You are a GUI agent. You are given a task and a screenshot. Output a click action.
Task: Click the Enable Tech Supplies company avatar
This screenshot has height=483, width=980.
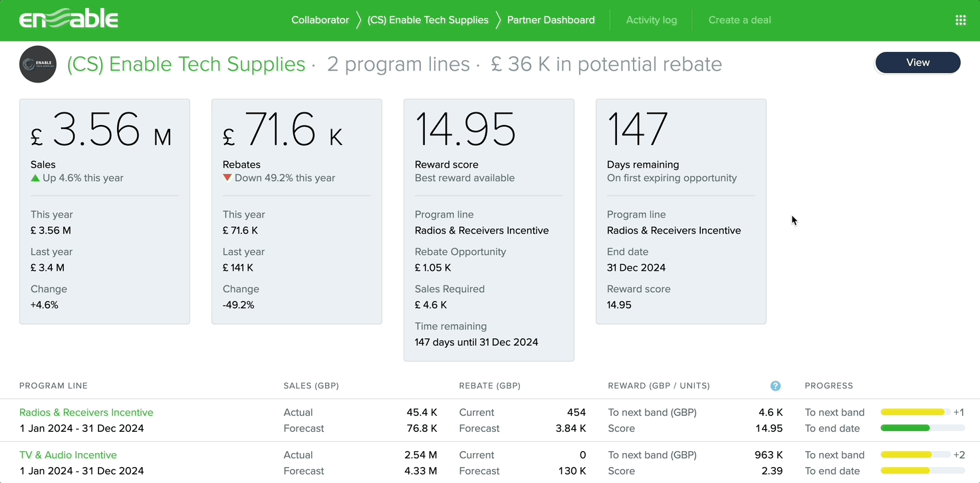click(38, 64)
